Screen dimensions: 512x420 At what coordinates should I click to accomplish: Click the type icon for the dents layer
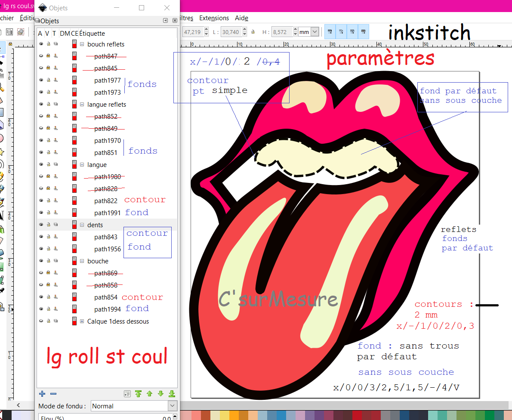pos(56,225)
